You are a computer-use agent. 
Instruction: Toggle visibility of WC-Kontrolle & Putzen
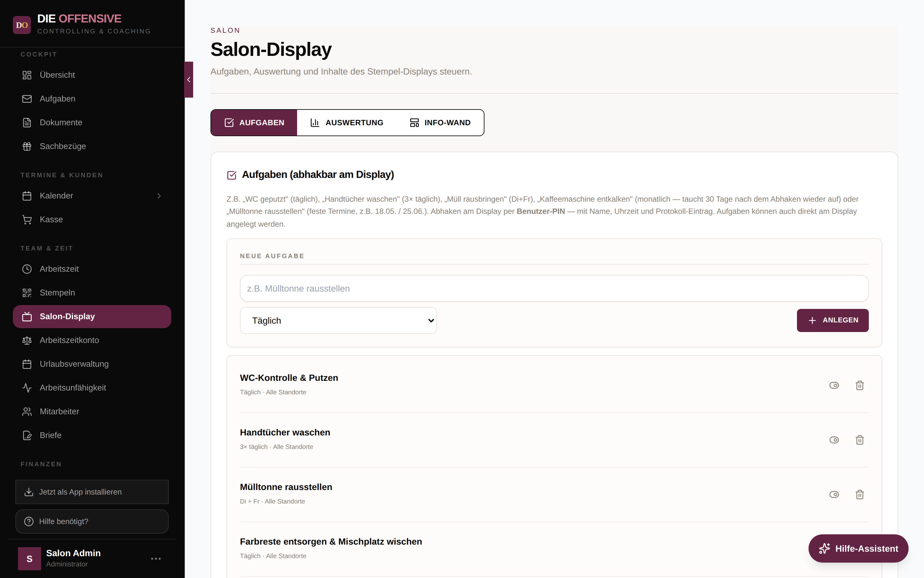tap(834, 385)
